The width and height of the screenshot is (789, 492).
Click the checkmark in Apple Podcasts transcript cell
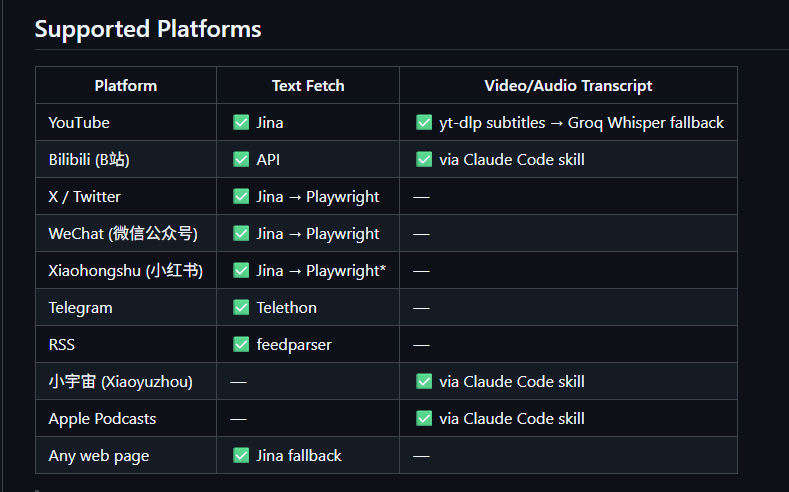[424, 418]
